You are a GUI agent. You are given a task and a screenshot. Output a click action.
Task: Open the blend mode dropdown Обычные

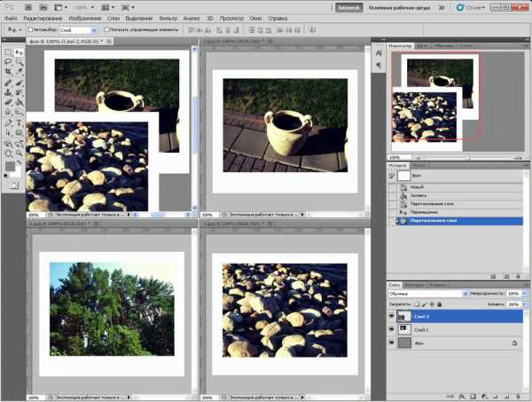pyautogui.click(x=428, y=293)
